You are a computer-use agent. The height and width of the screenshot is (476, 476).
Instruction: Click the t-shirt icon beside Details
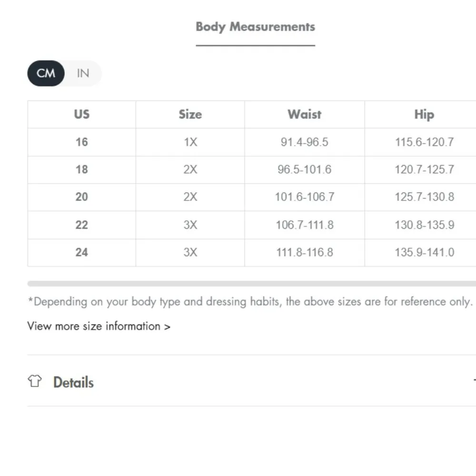tap(34, 381)
